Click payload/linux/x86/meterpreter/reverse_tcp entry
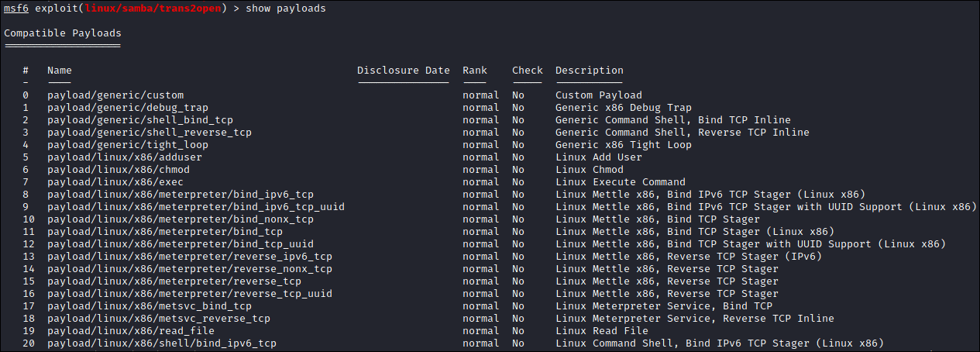 [174, 281]
